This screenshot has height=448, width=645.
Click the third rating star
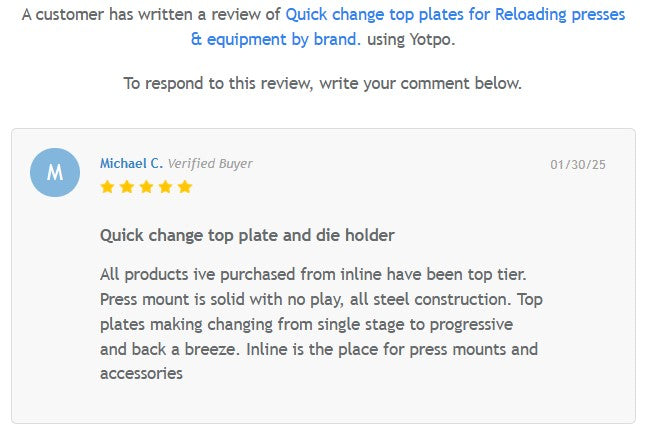pyautogui.click(x=146, y=187)
